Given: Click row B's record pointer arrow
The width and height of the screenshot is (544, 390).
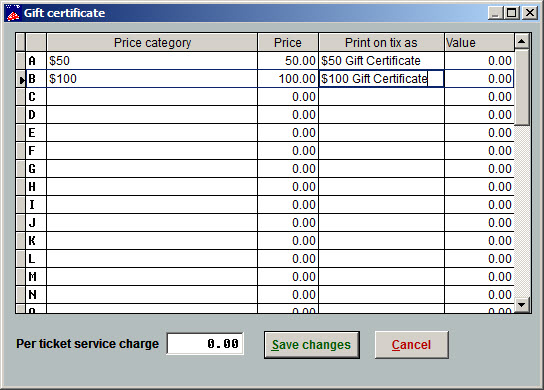Looking at the screenshot, I should tap(22, 80).
